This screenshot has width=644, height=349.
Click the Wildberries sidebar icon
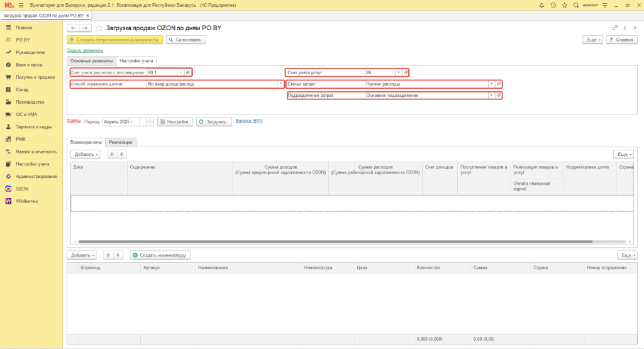pos(8,201)
